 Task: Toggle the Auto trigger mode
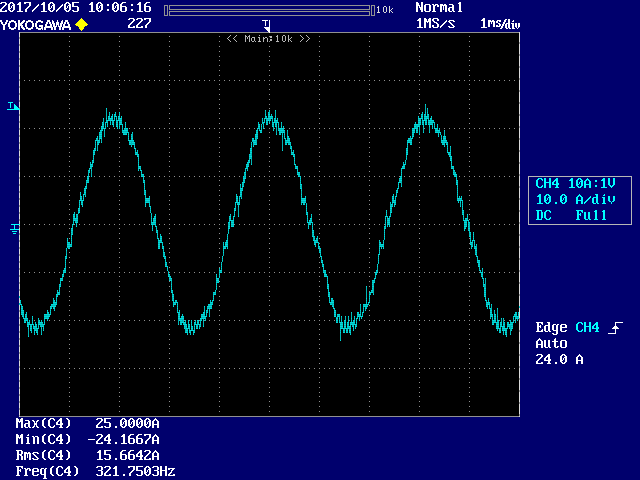551,343
